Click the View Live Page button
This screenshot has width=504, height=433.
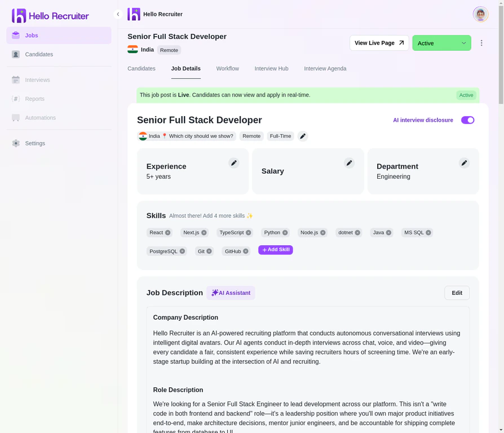[x=379, y=43]
